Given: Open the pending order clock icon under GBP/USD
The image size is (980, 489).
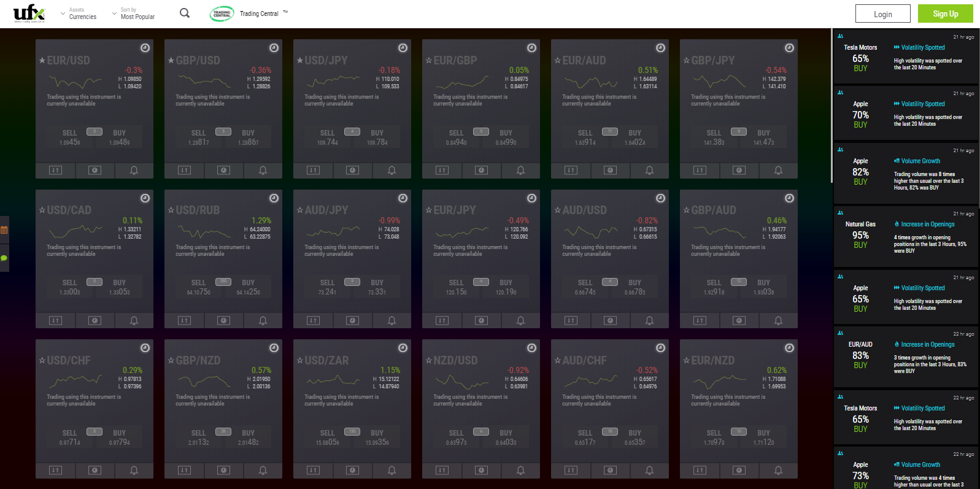Looking at the screenshot, I should [x=223, y=170].
